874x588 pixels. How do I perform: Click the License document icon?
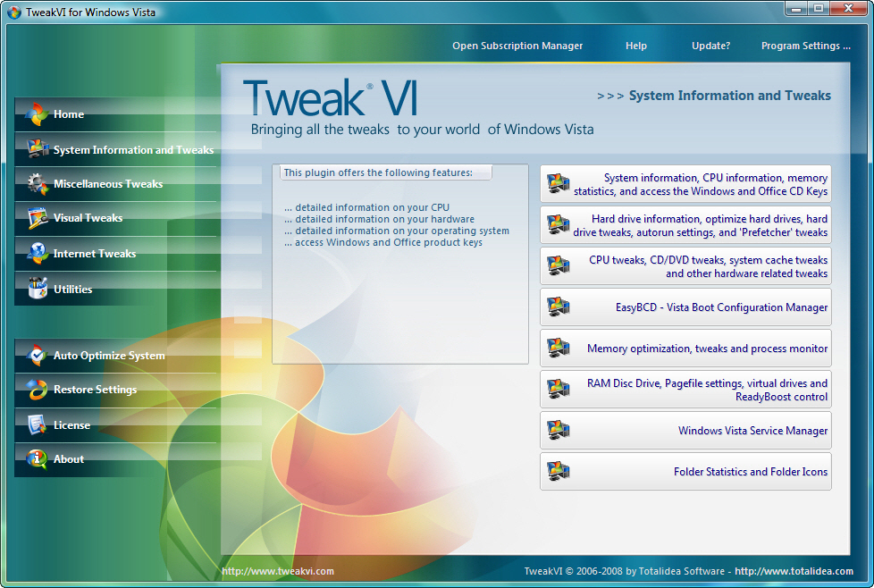click(x=38, y=425)
